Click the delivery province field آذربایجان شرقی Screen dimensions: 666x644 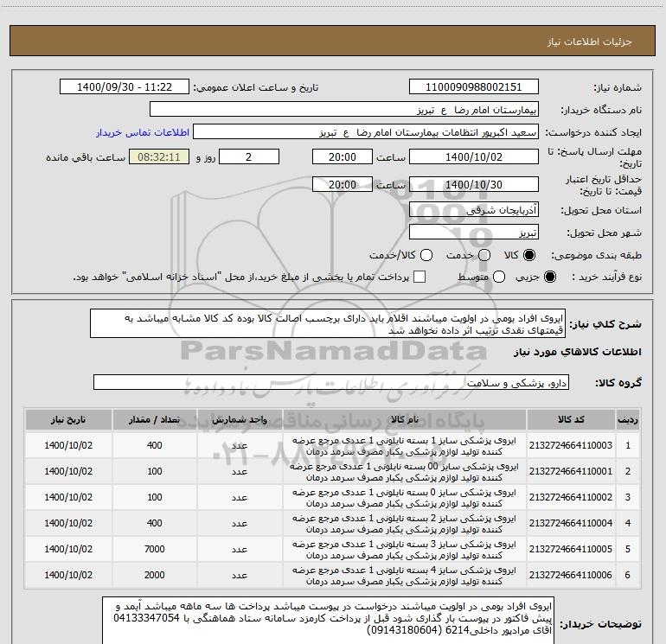[x=474, y=209]
